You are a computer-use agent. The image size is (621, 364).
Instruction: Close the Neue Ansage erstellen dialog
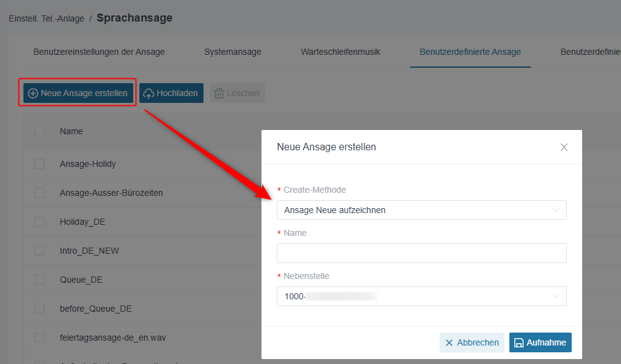564,147
